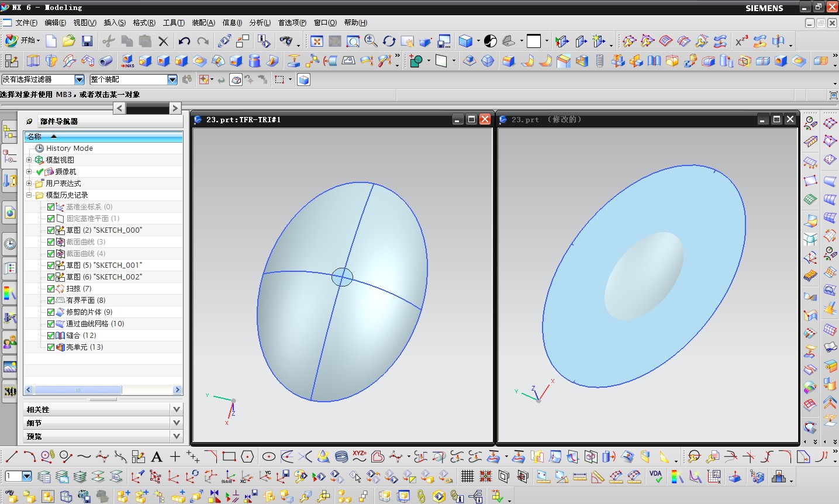Select the Text tool (letter A)
This screenshot has width=839, height=504.
pyautogui.click(x=157, y=457)
